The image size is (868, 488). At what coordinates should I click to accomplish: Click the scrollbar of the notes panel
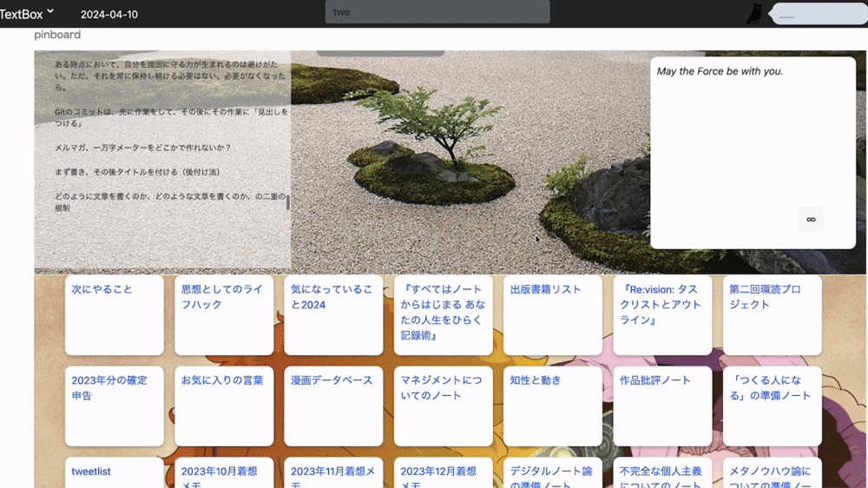pos(288,202)
